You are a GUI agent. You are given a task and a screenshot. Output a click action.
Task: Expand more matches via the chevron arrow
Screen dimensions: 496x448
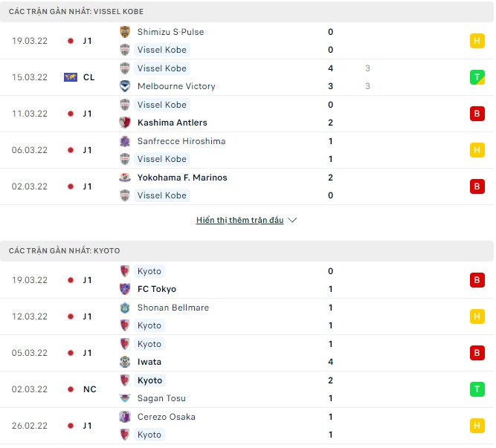pos(292,221)
